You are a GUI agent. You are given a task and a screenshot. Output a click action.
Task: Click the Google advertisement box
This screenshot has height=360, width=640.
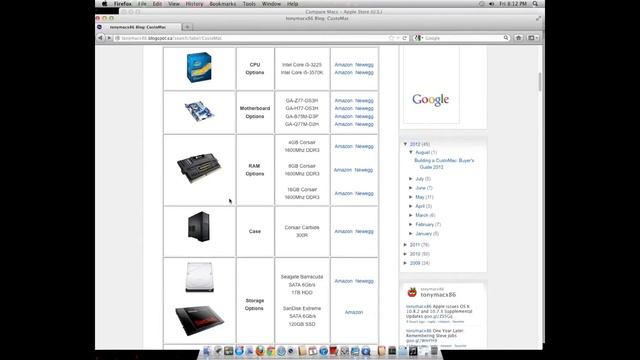431,85
